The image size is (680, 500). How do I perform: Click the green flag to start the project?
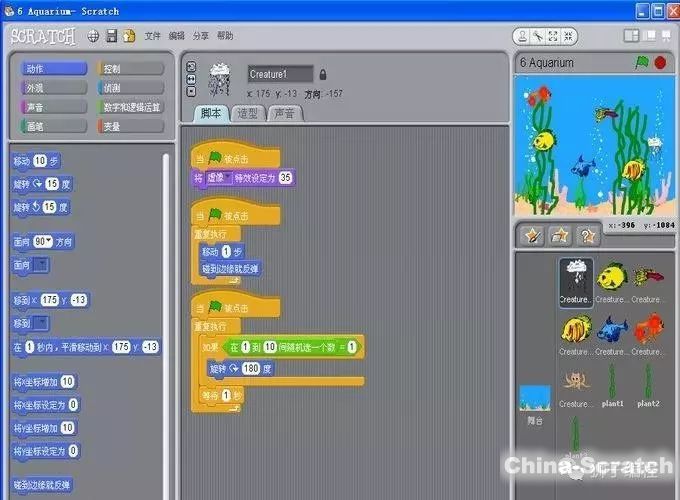642,62
